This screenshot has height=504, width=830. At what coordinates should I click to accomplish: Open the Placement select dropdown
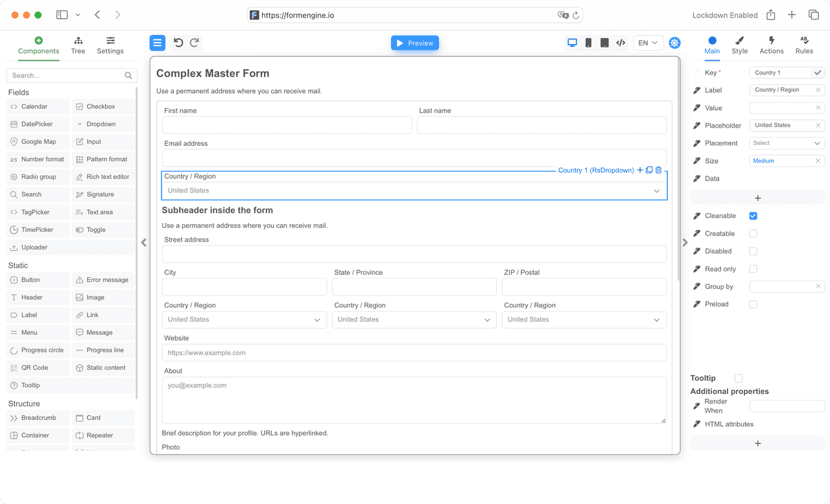pyautogui.click(x=787, y=143)
